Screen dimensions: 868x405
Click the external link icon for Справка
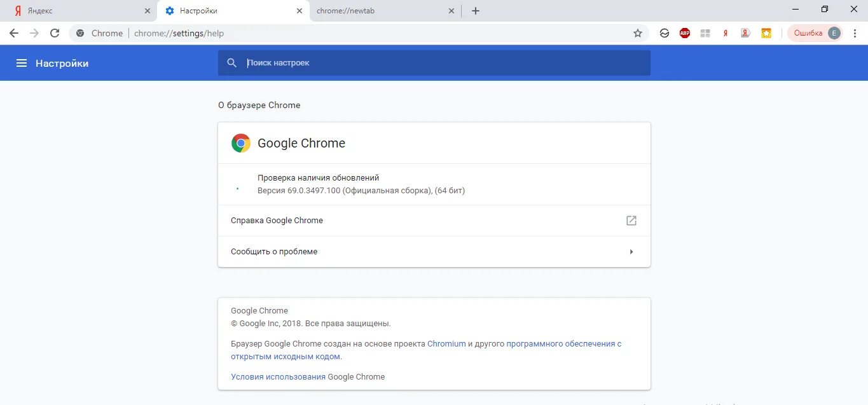pyautogui.click(x=631, y=221)
